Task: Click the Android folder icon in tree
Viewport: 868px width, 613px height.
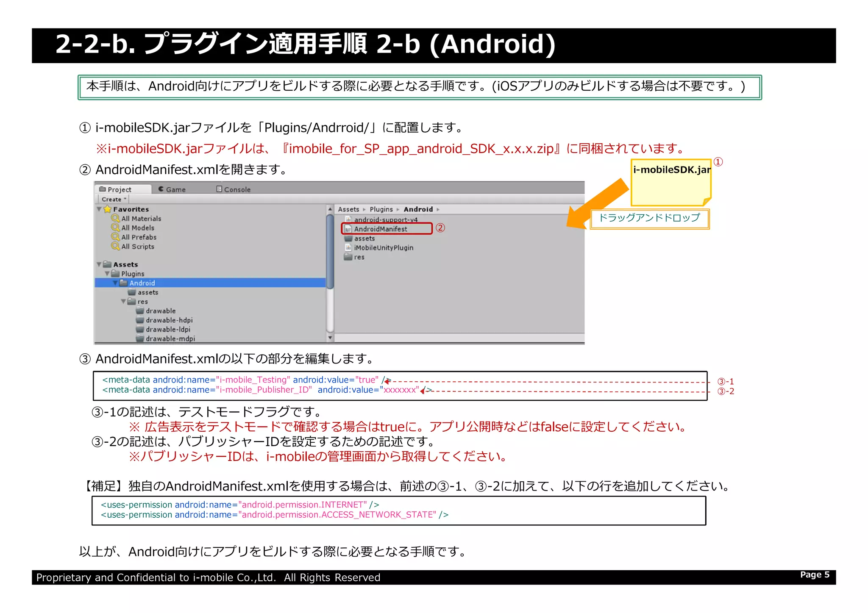Action: tap(123, 283)
